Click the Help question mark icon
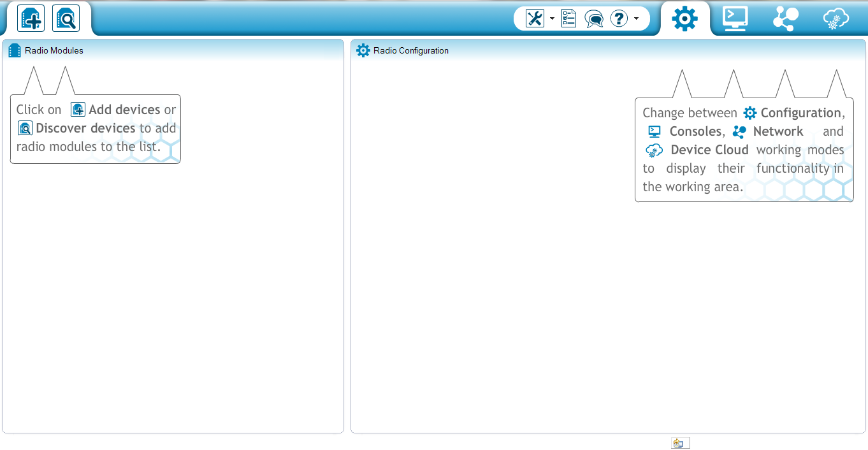Viewport: 868px width, 450px height. click(619, 18)
